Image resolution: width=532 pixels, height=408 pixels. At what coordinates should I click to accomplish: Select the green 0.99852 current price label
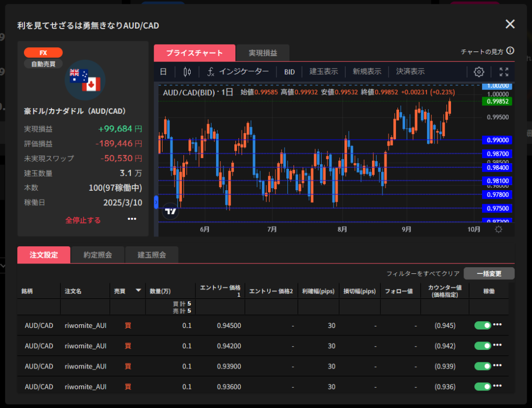[497, 101]
